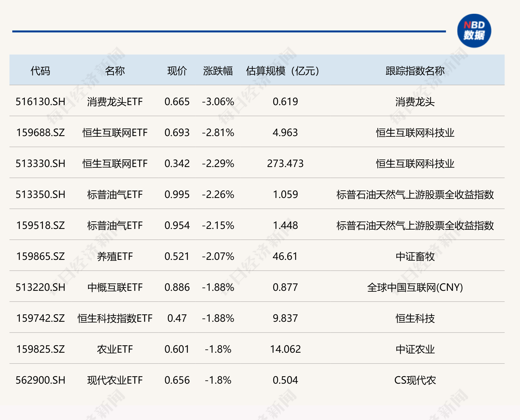Screen dimensions: 520x420
Task: Select code 562900.SH
Action: (x=41, y=380)
